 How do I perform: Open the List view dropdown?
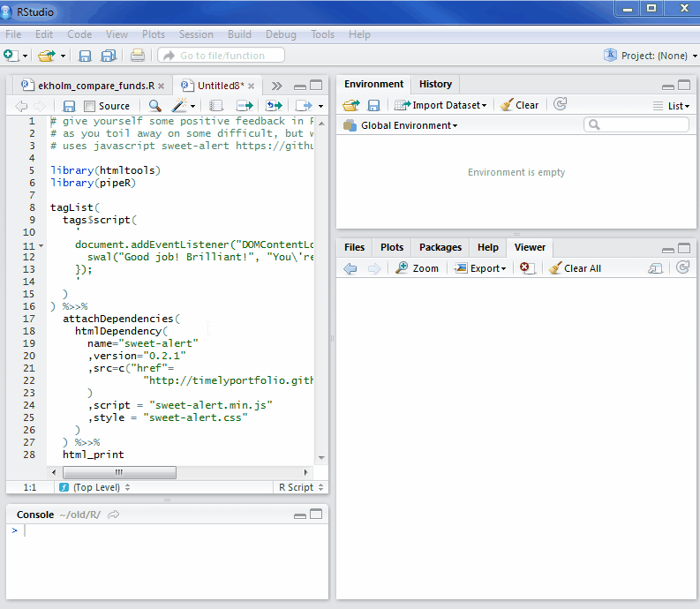[672, 106]
